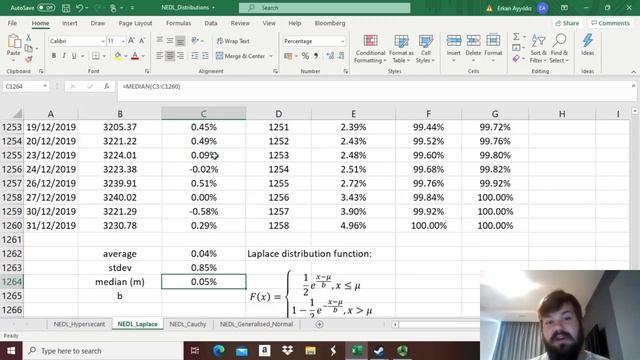The image size is (640, 360).
Task: Click the Save icon in title bar
Action: [x=66, y=8]
